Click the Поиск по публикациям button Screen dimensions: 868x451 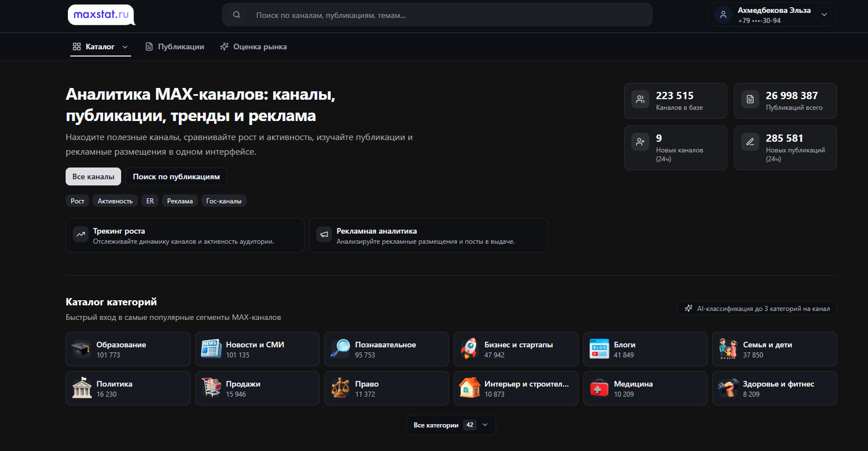[x=176, y=176]
